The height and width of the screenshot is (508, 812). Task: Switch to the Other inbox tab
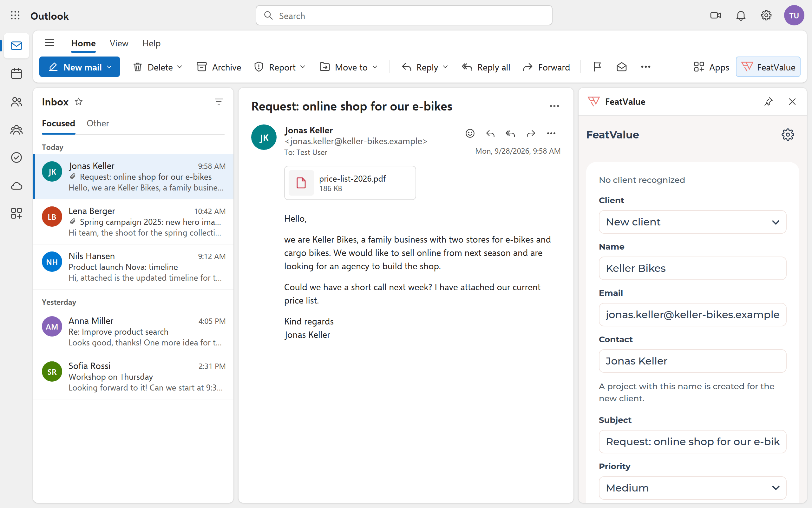(x=98, y=123)
